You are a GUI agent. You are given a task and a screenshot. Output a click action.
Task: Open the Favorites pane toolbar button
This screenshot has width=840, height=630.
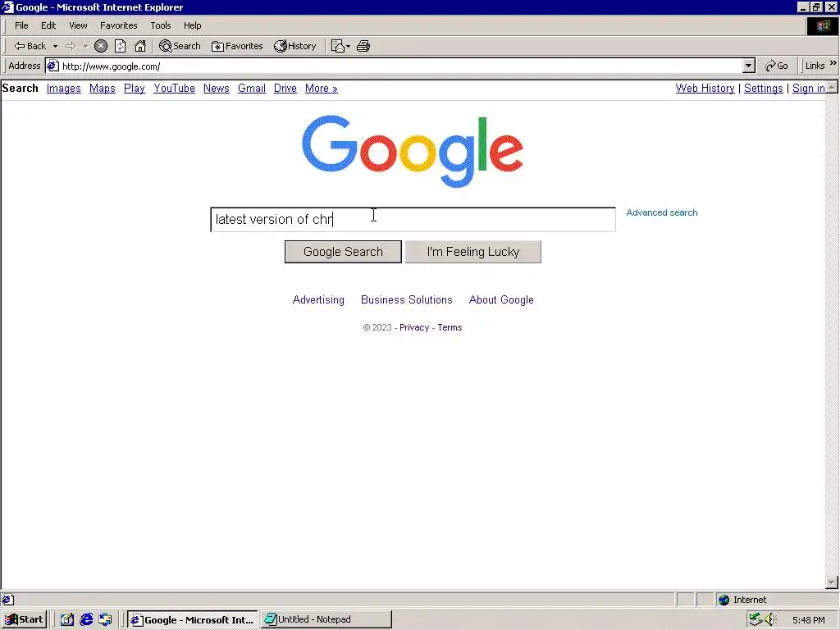click(237, 46)
